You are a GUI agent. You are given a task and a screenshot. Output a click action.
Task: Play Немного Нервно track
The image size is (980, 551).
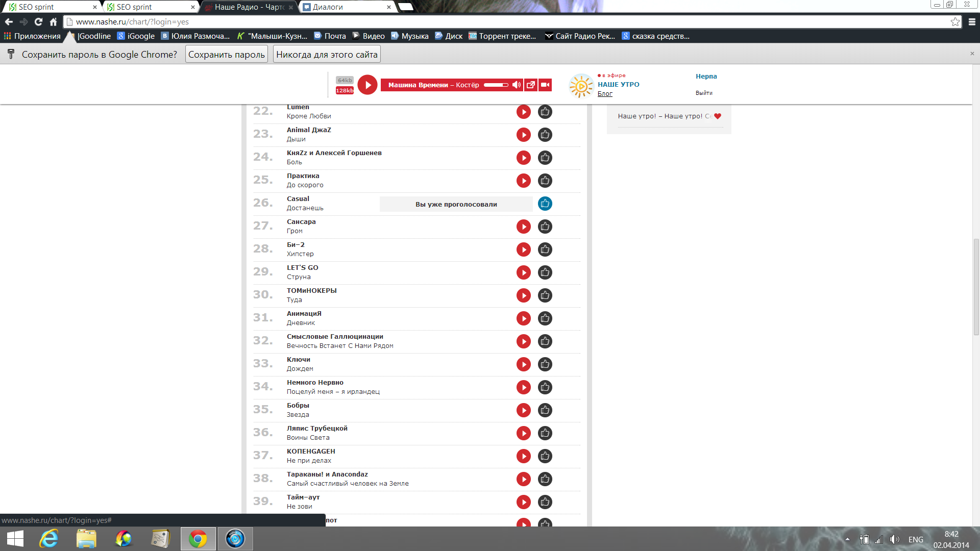tap(523, 387)
